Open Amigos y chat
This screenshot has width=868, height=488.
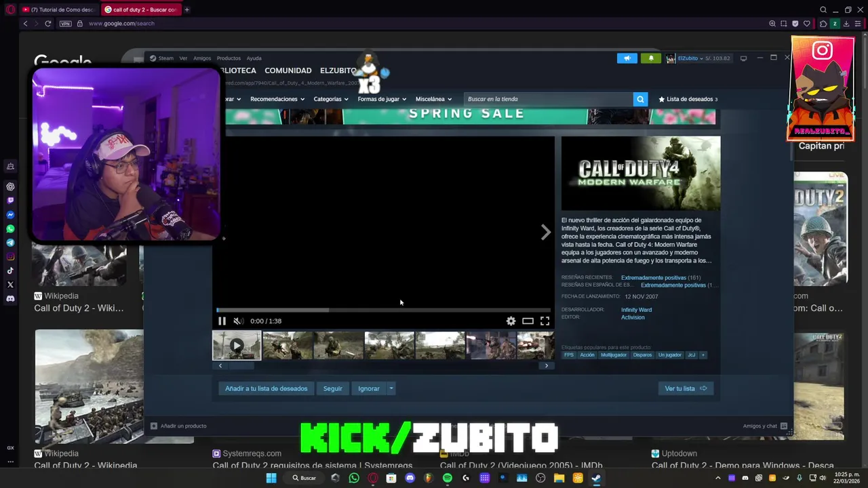765,426
